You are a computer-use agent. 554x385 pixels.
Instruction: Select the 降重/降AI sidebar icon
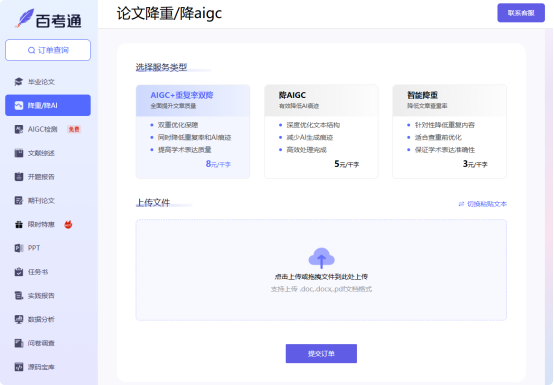pyautogui.click(x=18, y=105)
